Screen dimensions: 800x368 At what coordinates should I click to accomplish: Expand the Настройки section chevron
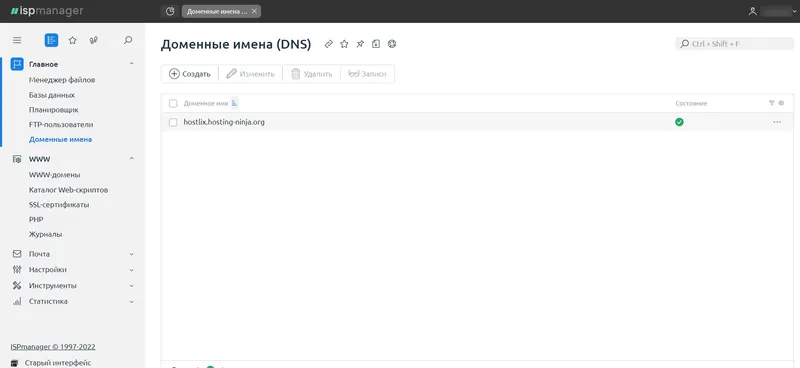(x=132, y=270)
